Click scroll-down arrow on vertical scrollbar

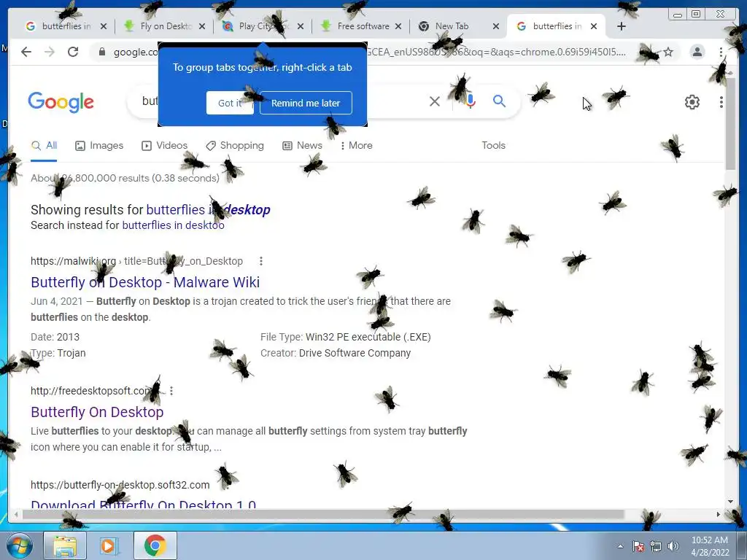point(730,501)
